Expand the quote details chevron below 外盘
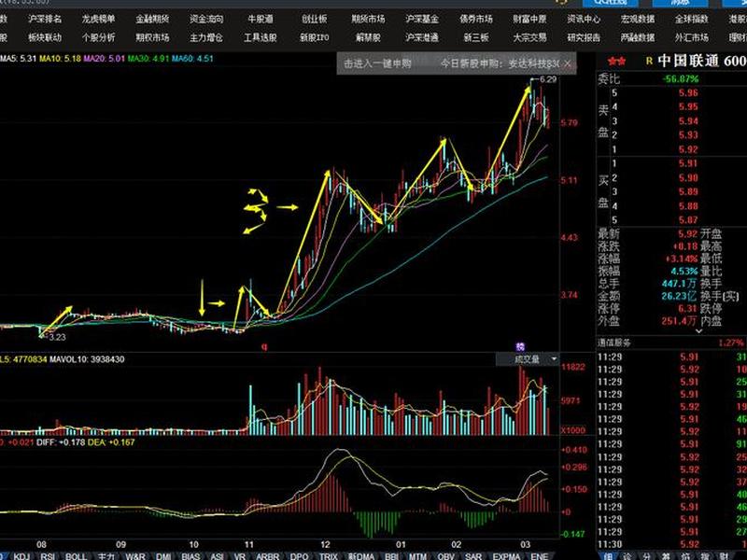This screenshot has height=560, width=747. point(698,331)
